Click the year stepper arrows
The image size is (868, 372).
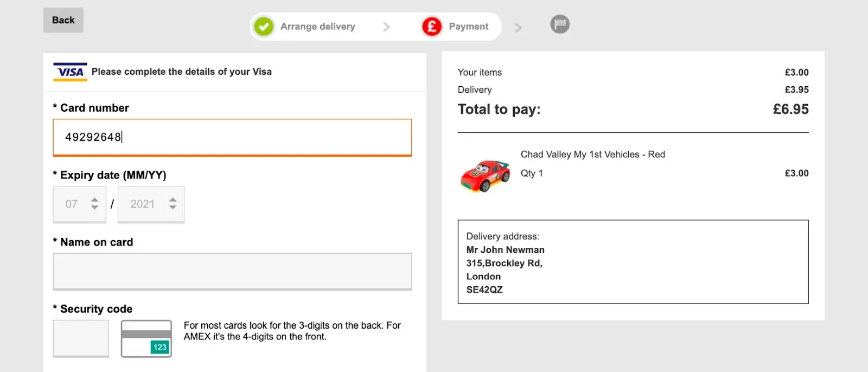coord(173,204)
